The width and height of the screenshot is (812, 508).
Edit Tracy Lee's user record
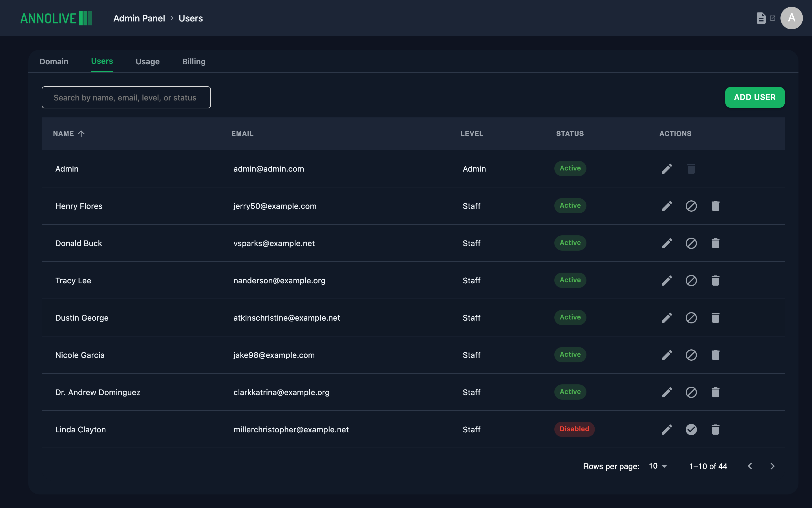click(667, 281)
